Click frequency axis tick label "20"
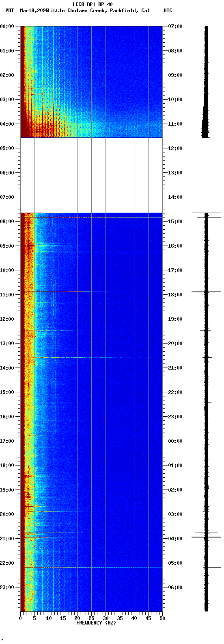 [77, 618]
